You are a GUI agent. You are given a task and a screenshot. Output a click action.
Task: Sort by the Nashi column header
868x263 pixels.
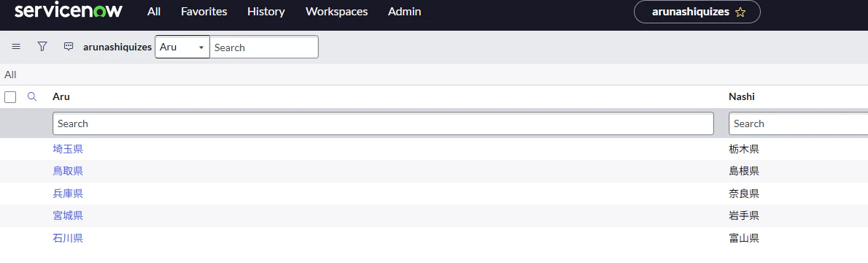(742, 97)
